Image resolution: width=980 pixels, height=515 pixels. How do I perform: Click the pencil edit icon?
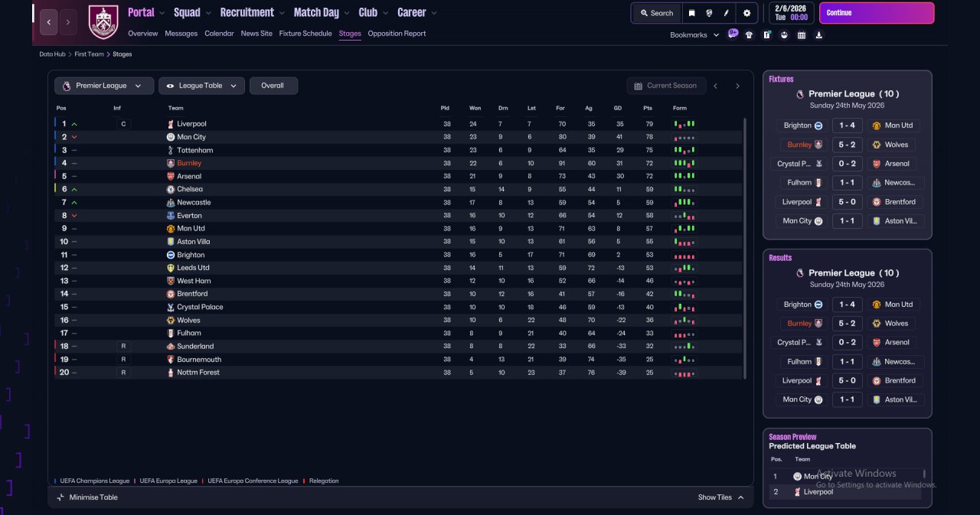pyautogui.click(x=727, y=13)
